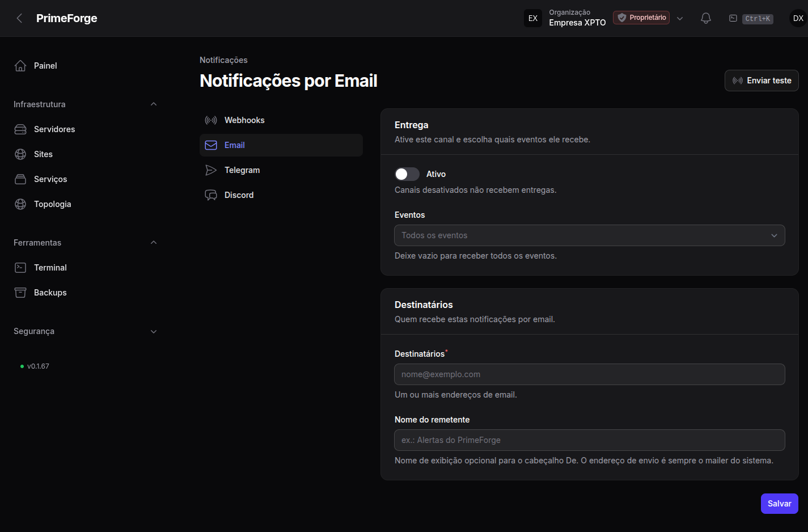The height and width of the screenshot is (532, 808).
Task: Open the DX user avatar menu
Action: click(798, 18)
